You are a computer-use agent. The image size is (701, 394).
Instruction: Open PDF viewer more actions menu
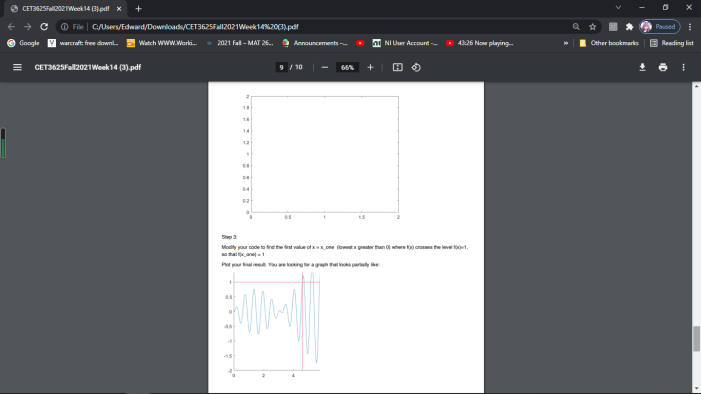(x=683, y=68)
